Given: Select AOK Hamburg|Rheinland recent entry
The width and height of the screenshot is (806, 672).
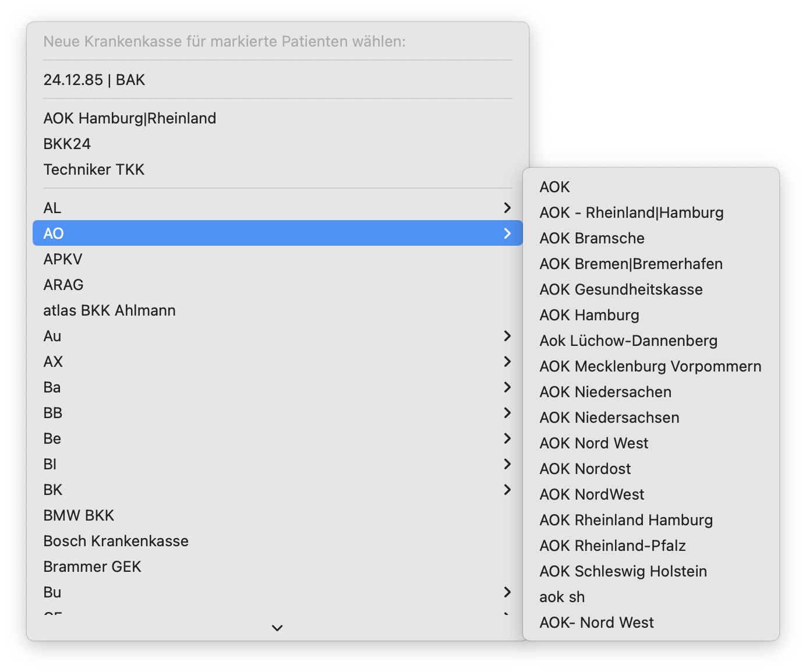Looking at the screenshot, I should tap(130, 118).
